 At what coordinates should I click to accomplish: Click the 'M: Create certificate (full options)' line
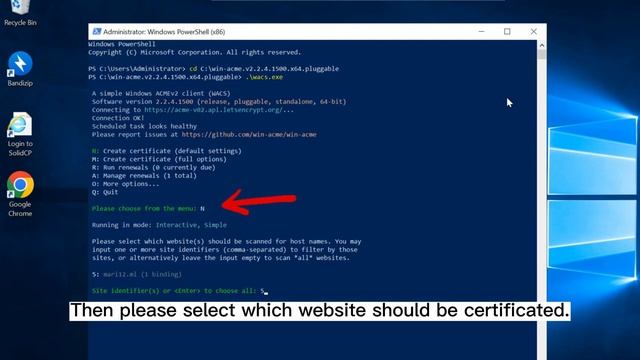(159, 159)
